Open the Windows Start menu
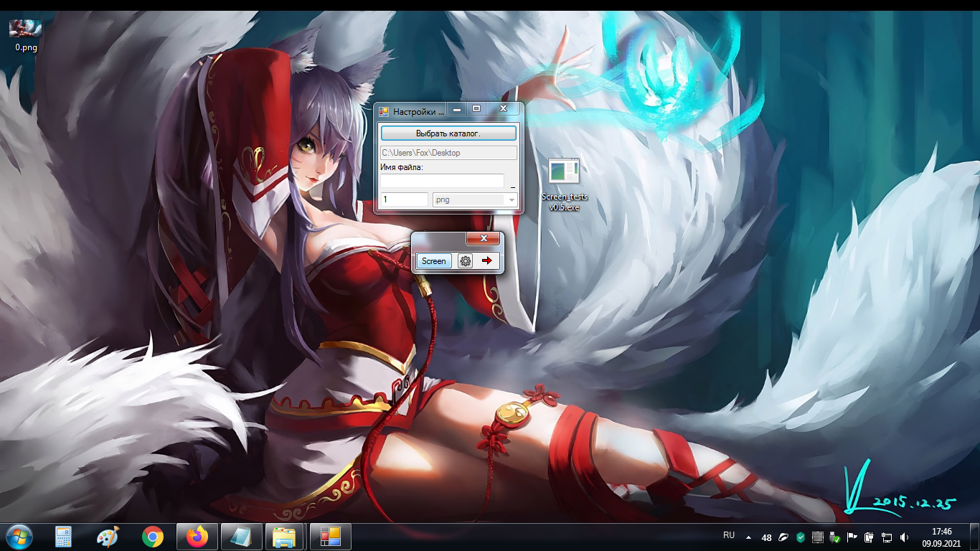 coord(19,537)
